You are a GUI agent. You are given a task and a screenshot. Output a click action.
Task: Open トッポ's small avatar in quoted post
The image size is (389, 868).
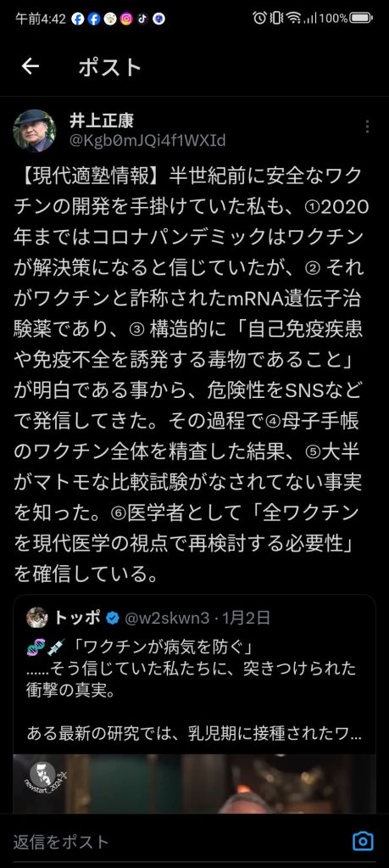[x=37, y=618]
